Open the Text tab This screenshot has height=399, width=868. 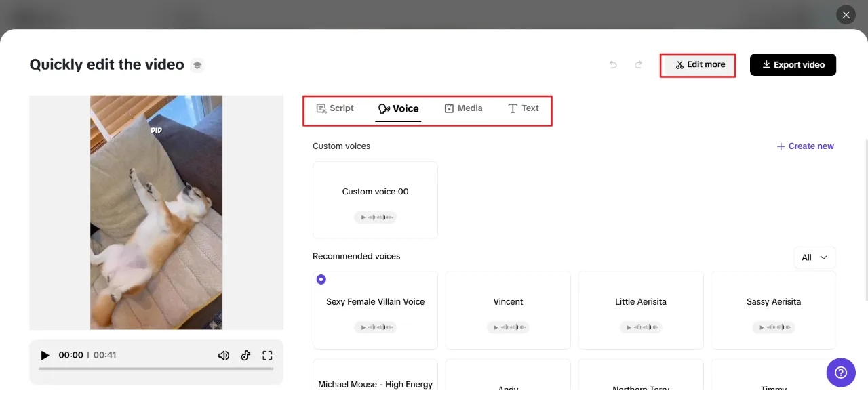(x=523, y=108)
